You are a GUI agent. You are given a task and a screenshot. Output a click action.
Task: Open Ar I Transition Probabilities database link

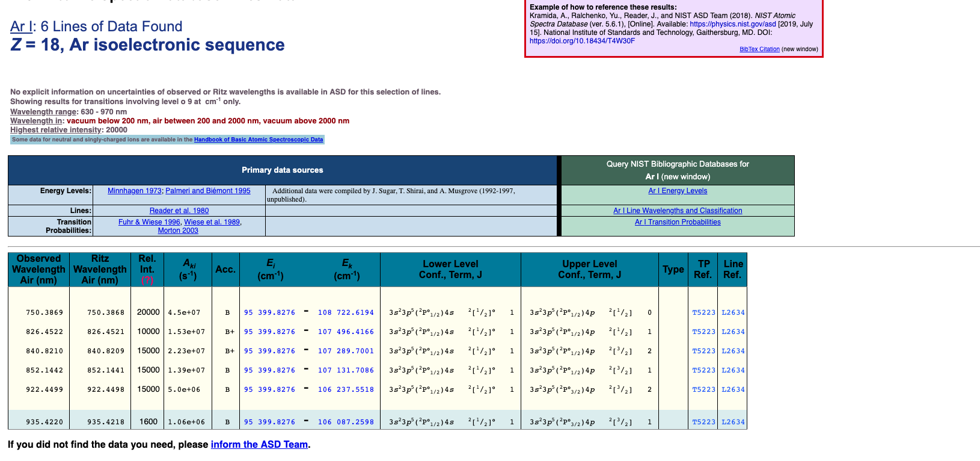pos(678,222)
